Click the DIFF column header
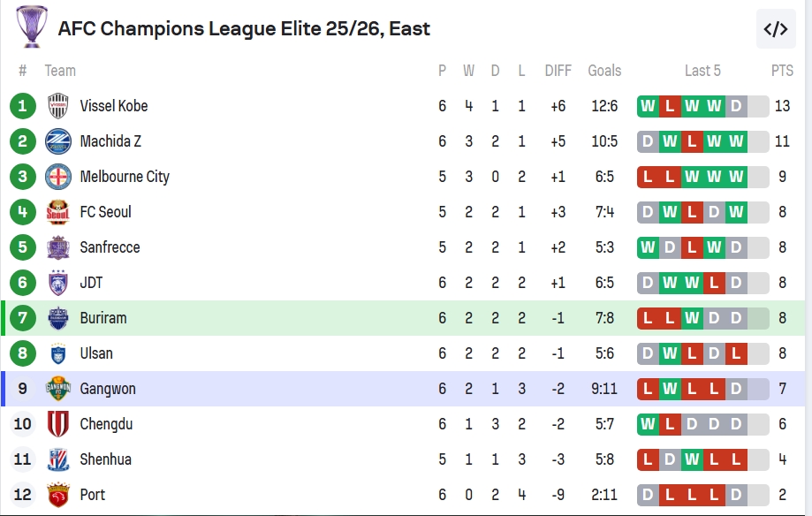Screen dimensions: 812x516 [558, 71]
